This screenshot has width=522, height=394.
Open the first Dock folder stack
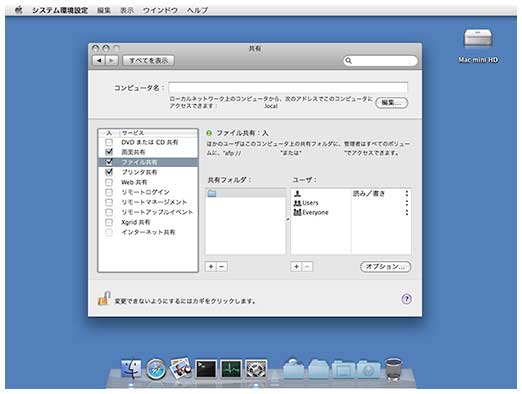click(294, 369)
